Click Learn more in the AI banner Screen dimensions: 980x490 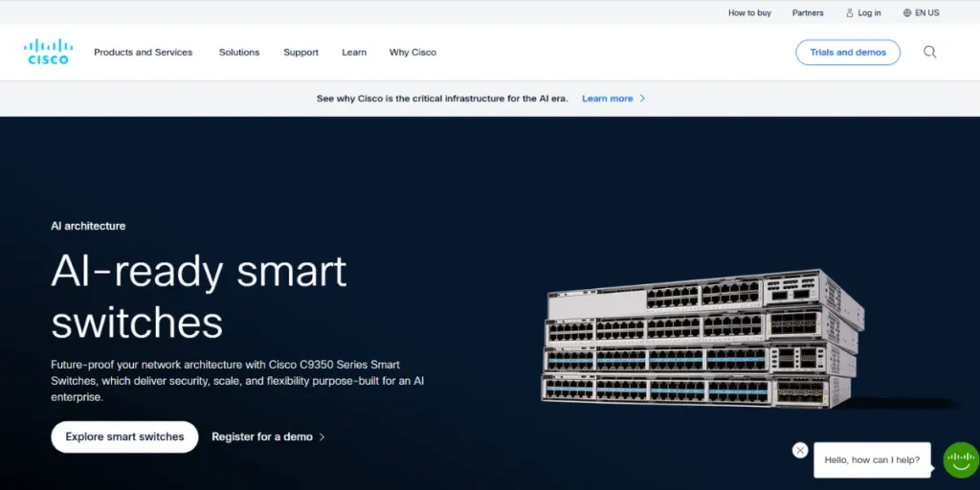(607, 99)
